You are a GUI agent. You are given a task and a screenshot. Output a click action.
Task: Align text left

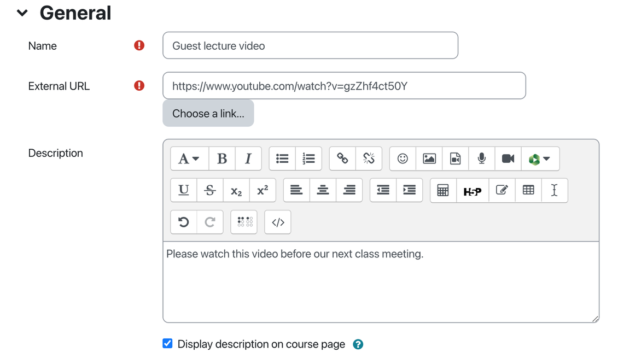coord(296,190)
